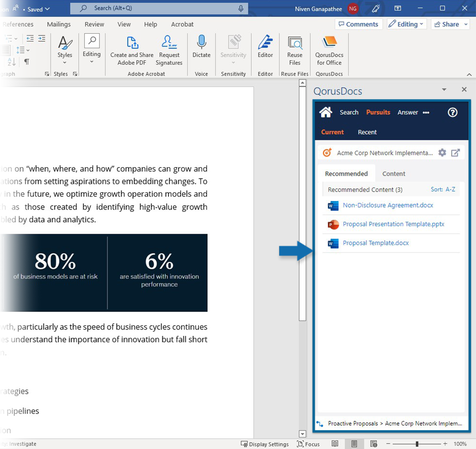
Task: Open Proposal Template.docx link
Action: (x=376, y=243)
